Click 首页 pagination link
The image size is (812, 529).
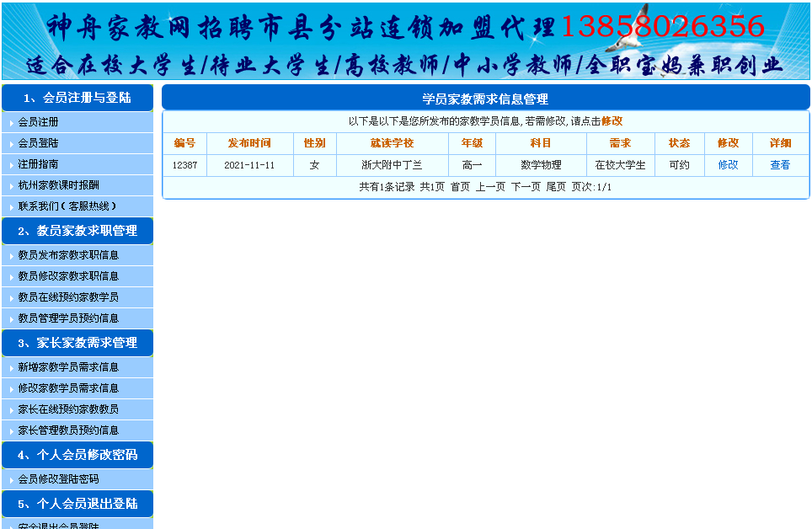460,187
